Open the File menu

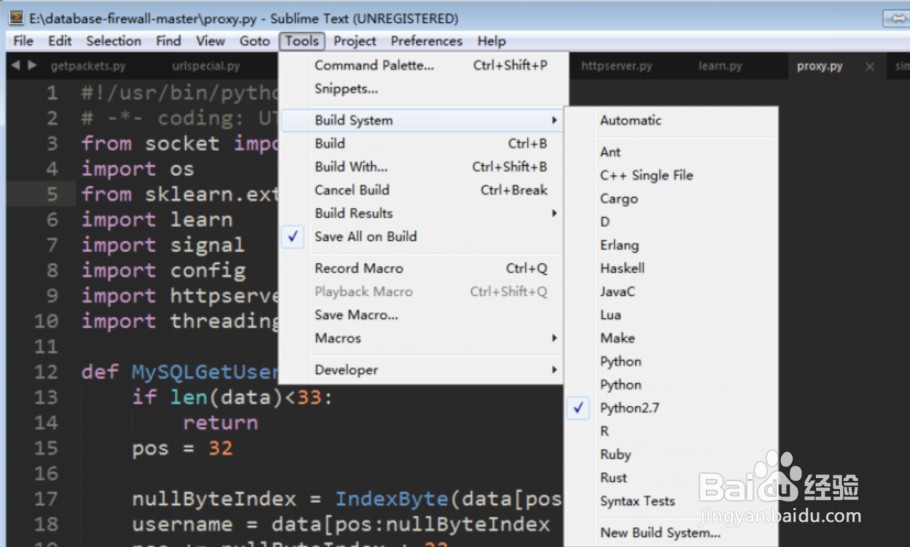point(23,41)
